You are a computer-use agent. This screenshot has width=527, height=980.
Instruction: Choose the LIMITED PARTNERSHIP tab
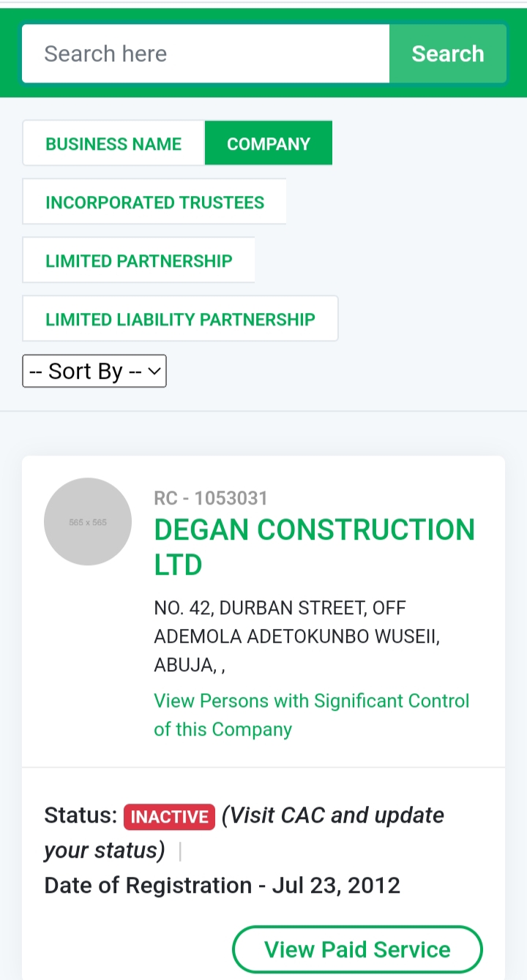tap(139, 260)
